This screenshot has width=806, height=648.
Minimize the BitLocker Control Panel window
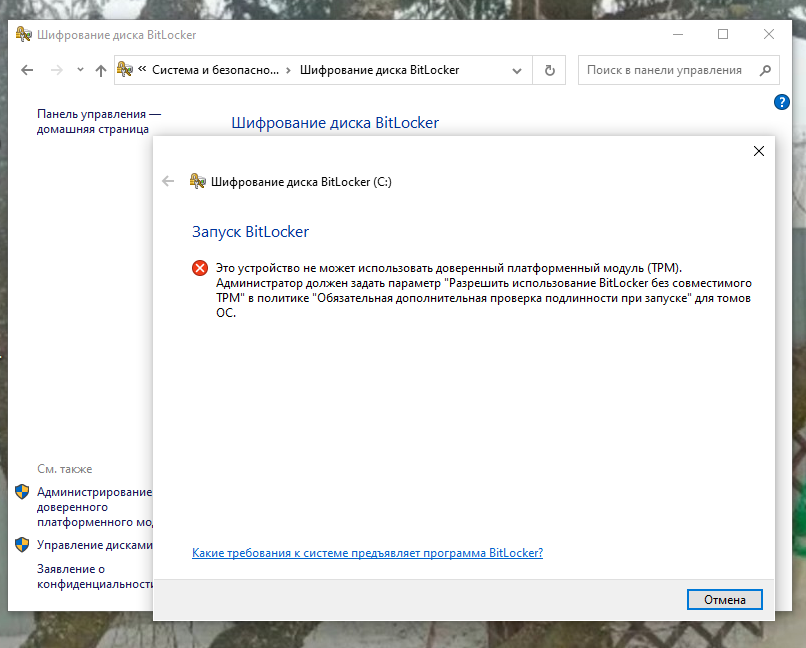(678, 34)
